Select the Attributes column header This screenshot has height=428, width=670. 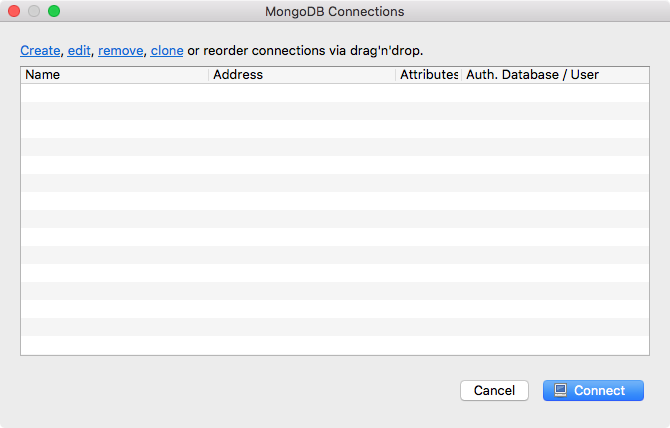pos(428,75)
